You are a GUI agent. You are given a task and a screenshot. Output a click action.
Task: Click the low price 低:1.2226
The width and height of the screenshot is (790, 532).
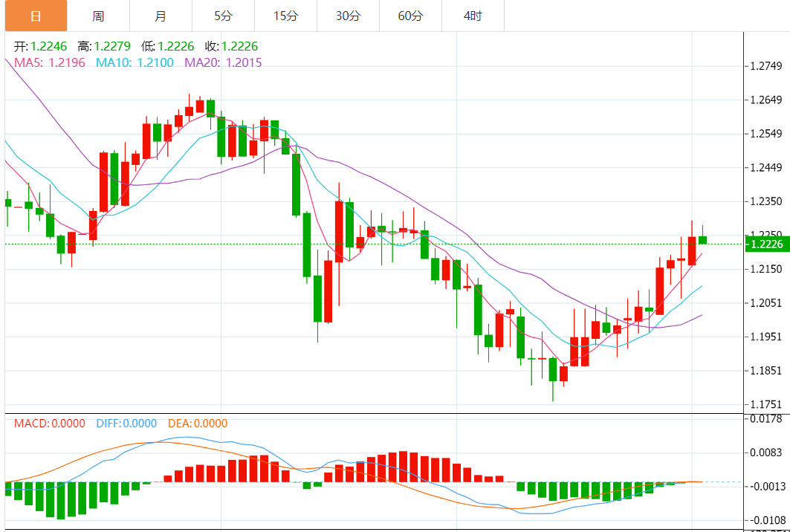[x=168, y=47]
